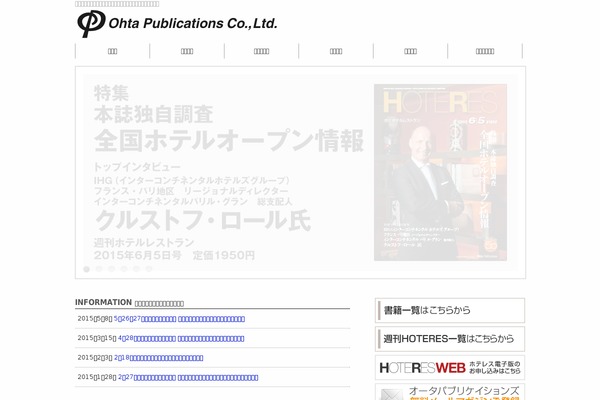Viewport: 600px width, 400px height.
Task: Select the first carousel slide dot
Action: point(86,269)
